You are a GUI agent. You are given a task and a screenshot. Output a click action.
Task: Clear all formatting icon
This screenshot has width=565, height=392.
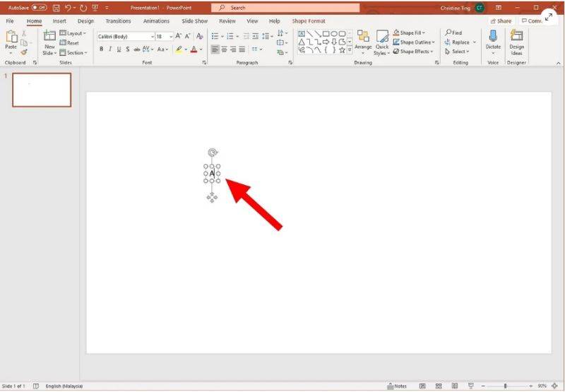point(199,36)
